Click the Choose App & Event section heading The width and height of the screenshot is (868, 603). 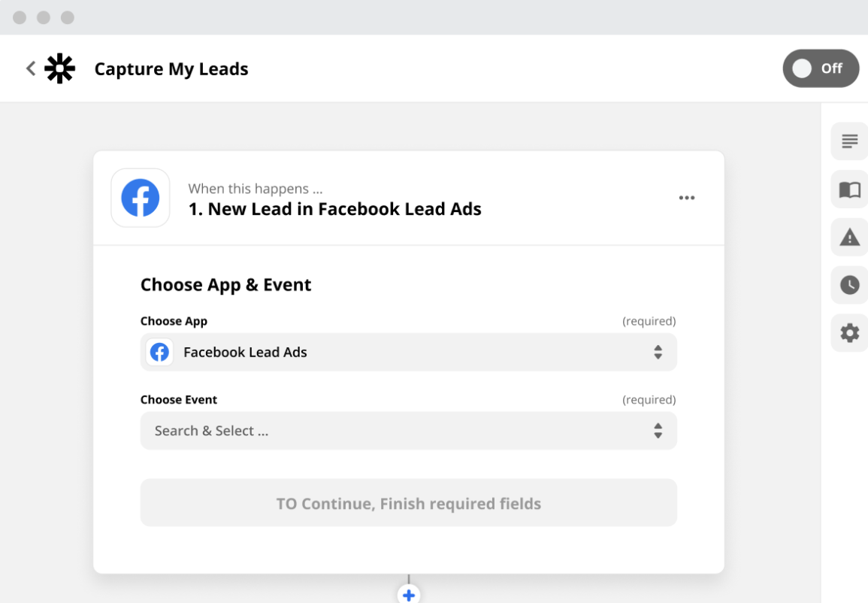(225, 285)
